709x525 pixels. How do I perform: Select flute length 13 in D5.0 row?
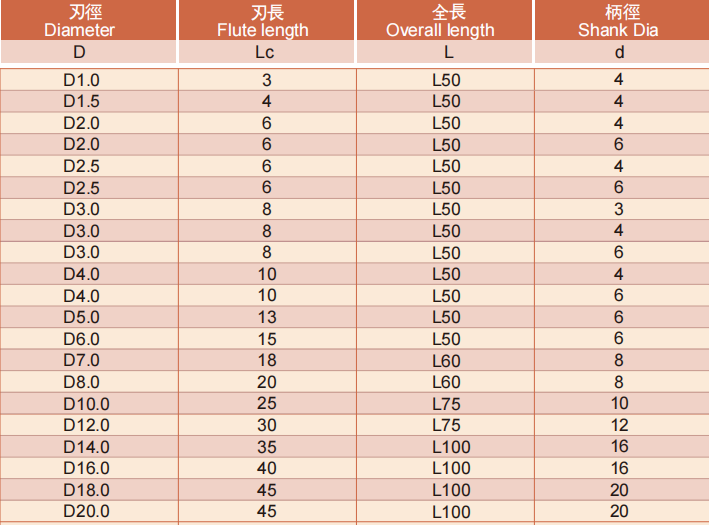coord(266,317)
